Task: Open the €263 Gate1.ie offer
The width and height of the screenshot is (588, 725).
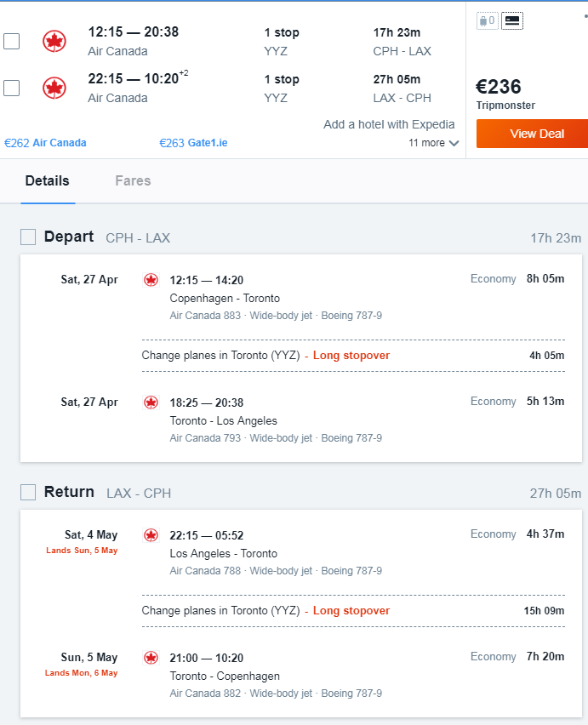Action: pyautogui.click(x=193, y=143)
